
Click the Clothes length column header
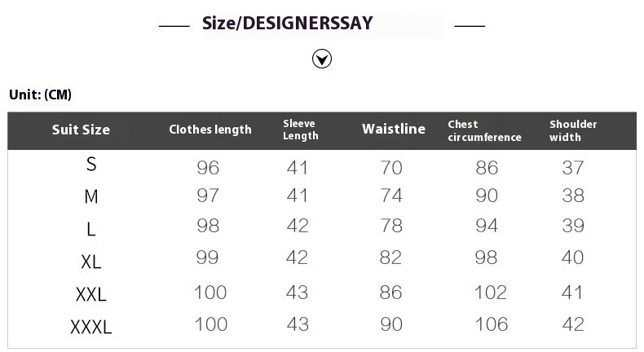210,130
